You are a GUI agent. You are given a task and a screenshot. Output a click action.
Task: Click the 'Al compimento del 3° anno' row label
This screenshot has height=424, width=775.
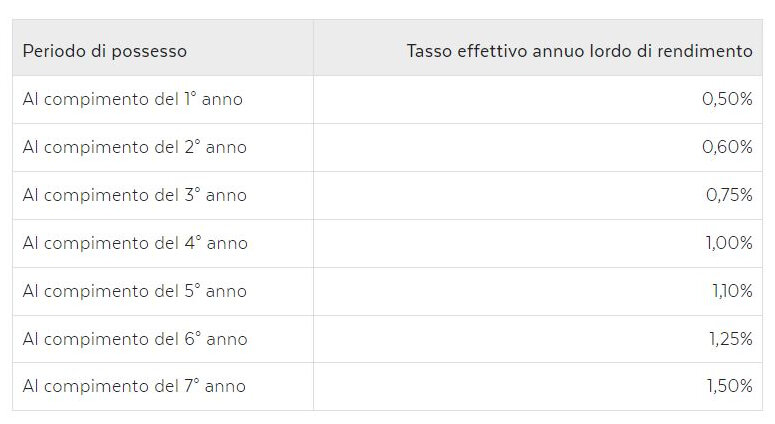(x=134, y=195)
